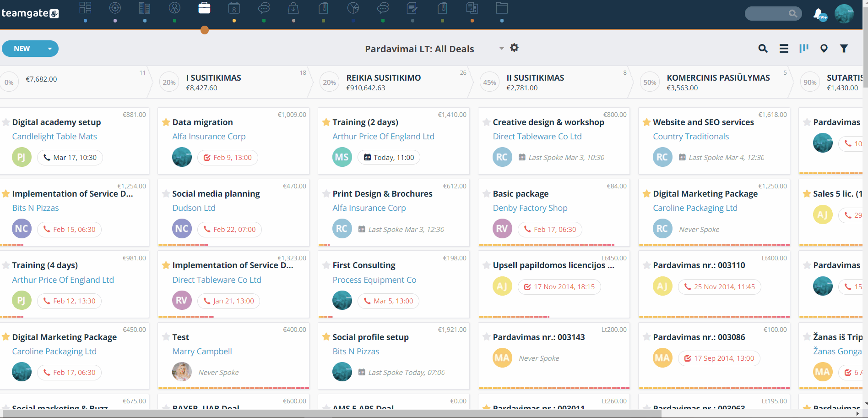Open the user profile avatar menu
Viewport: 868px width, 418px height.
[844, 14]
